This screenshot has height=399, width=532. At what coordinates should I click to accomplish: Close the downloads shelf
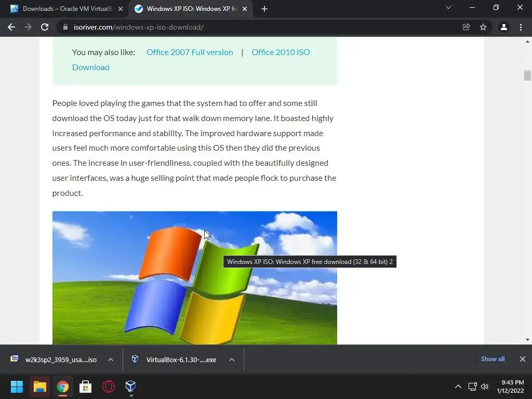[523, 359]
